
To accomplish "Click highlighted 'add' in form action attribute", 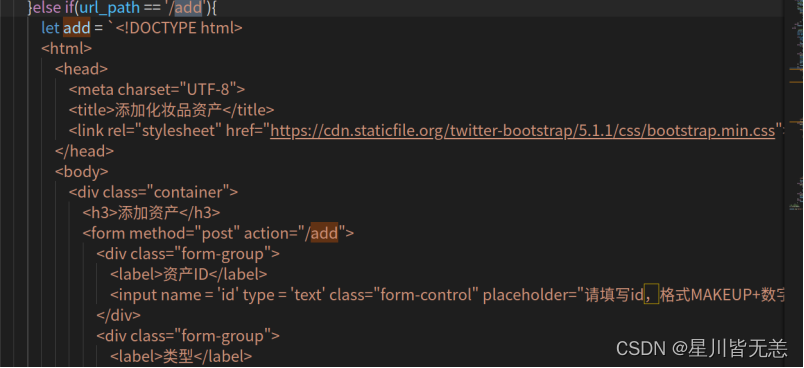I will pyautogui.click(x=325, y=233).
